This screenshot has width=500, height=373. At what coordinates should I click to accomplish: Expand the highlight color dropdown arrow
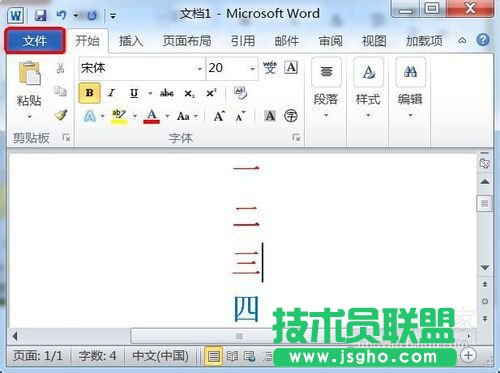[x=135, y=116]
